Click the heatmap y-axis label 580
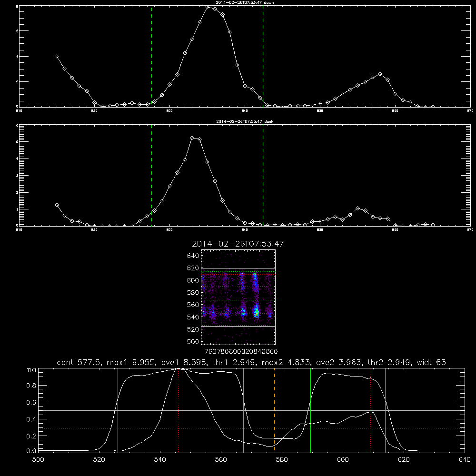This screenshot has width=476, height=476. 193,293
